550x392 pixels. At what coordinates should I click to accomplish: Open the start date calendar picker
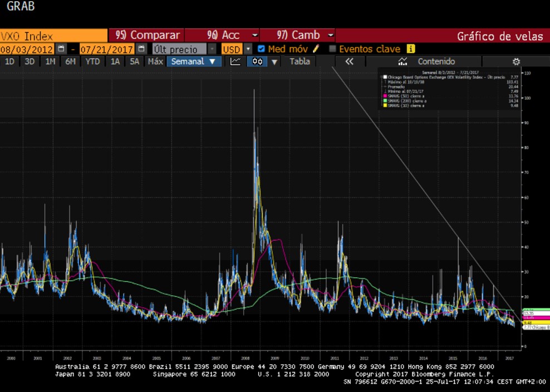61,49
